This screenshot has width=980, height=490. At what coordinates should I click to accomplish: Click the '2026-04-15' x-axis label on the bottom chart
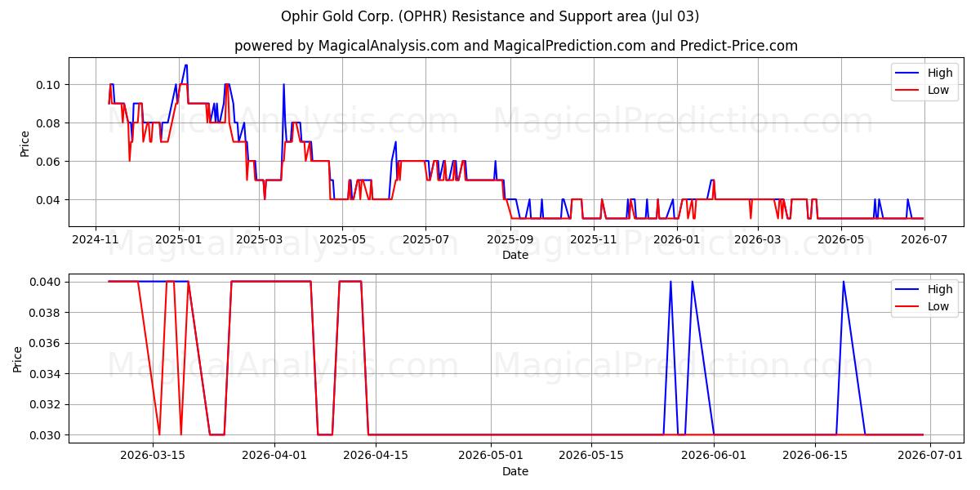376,456
